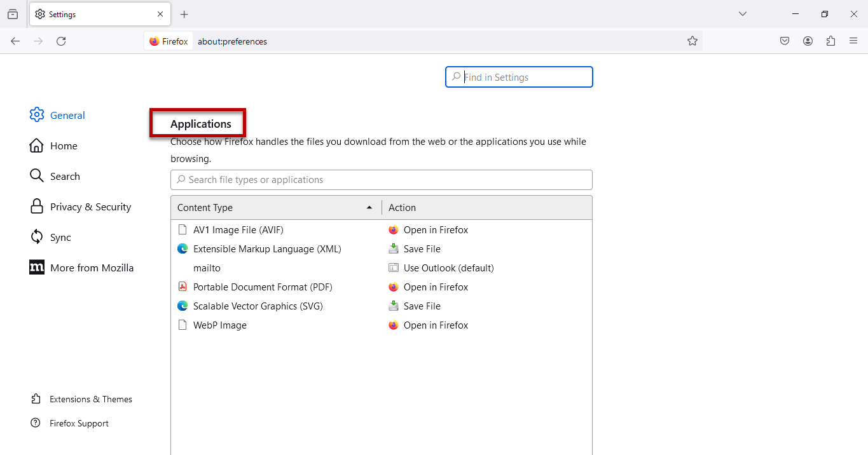This screenshot has width=868, height=455.
Task: Bookmark this page with the star icon
Action: (692, 41)
